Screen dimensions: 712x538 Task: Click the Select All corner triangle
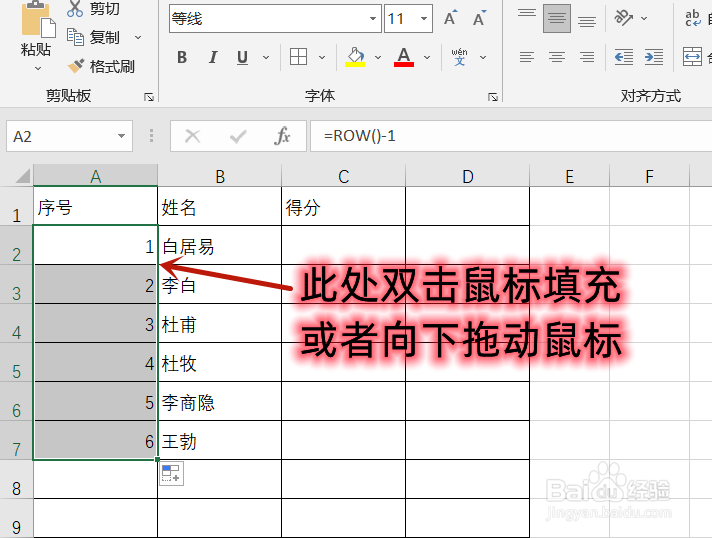(x=22, y=175)
